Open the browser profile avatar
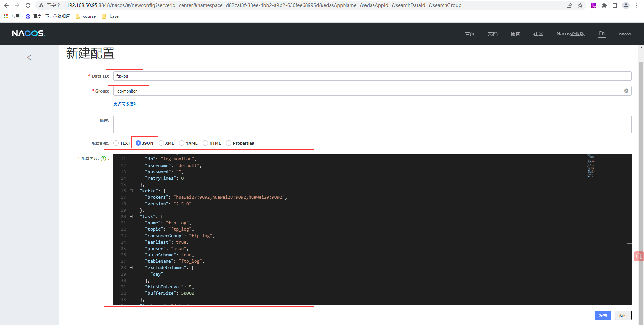This screenshot has width=644, height=325. tap(626, 5)
